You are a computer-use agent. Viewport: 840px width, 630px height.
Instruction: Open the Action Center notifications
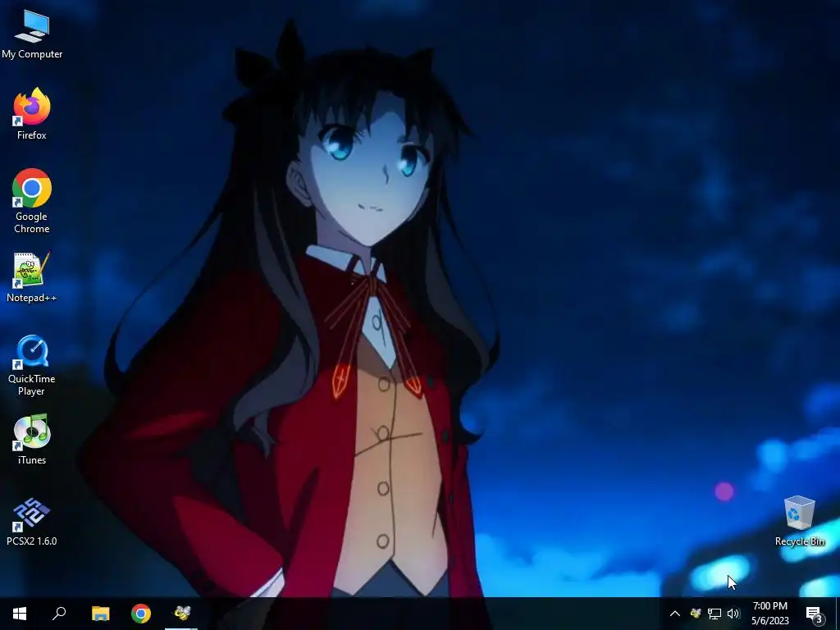click(815, 614)
